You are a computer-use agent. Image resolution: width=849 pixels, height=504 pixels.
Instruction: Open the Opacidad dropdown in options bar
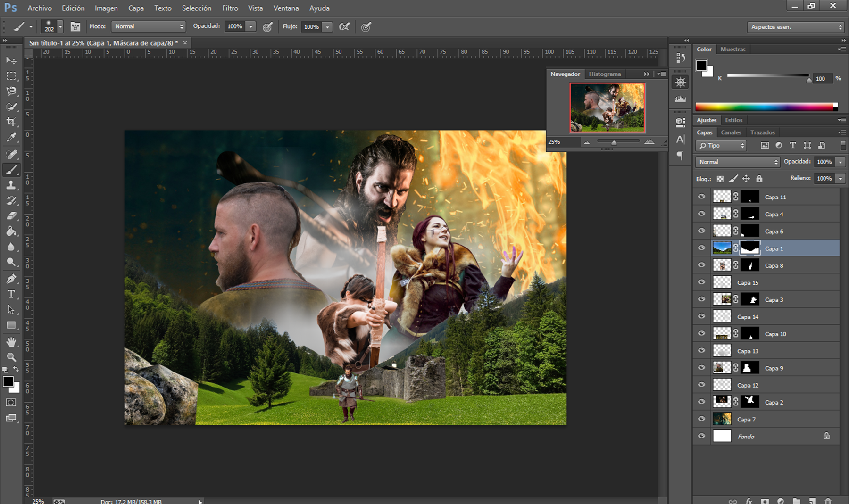(251, 26)
